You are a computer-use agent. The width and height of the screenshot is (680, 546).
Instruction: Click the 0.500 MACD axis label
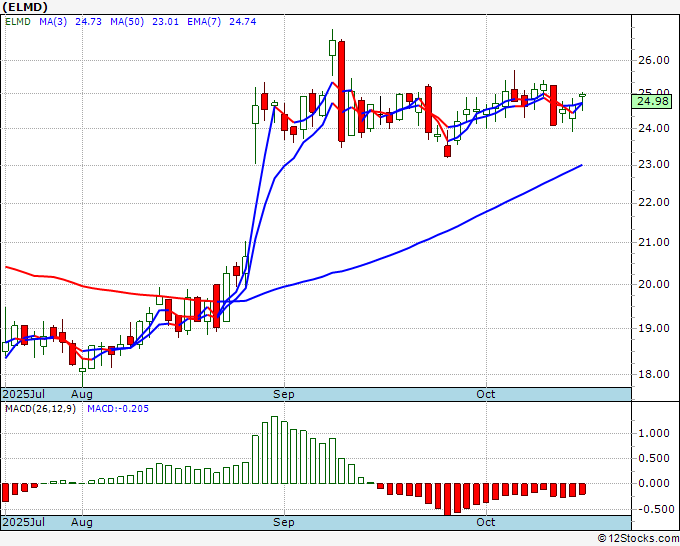[654, 458]
